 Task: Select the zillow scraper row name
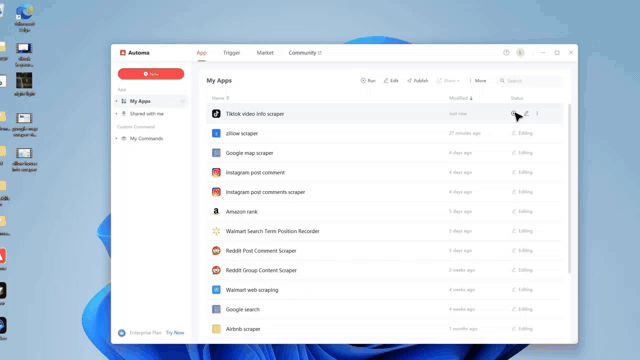tap(242, 133)
